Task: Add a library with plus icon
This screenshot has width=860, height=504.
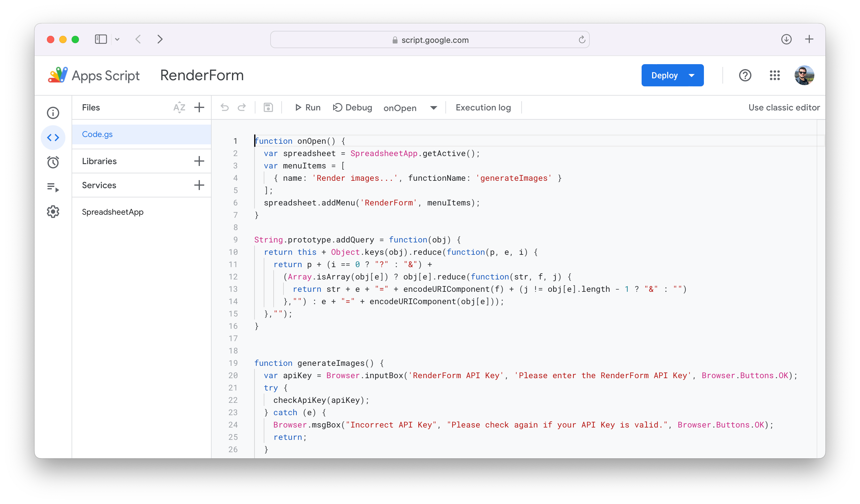Action: (199, 161)
